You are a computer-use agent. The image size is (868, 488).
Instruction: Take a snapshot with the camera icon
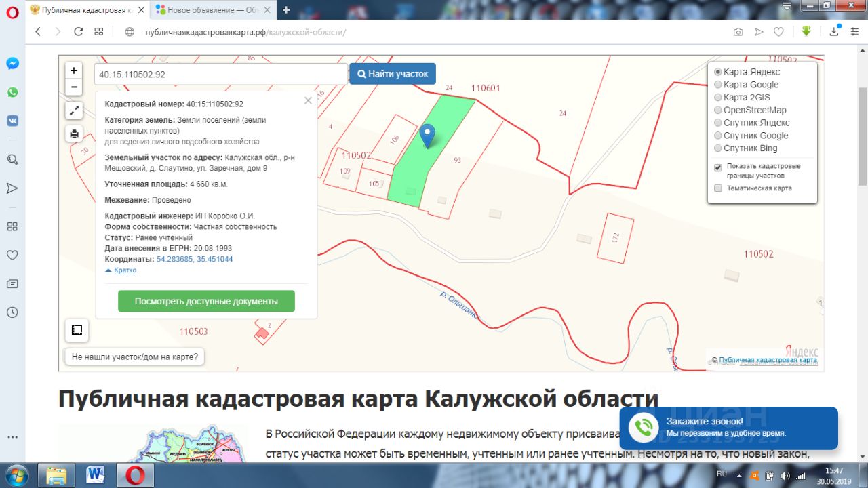[x=738, y=32]
